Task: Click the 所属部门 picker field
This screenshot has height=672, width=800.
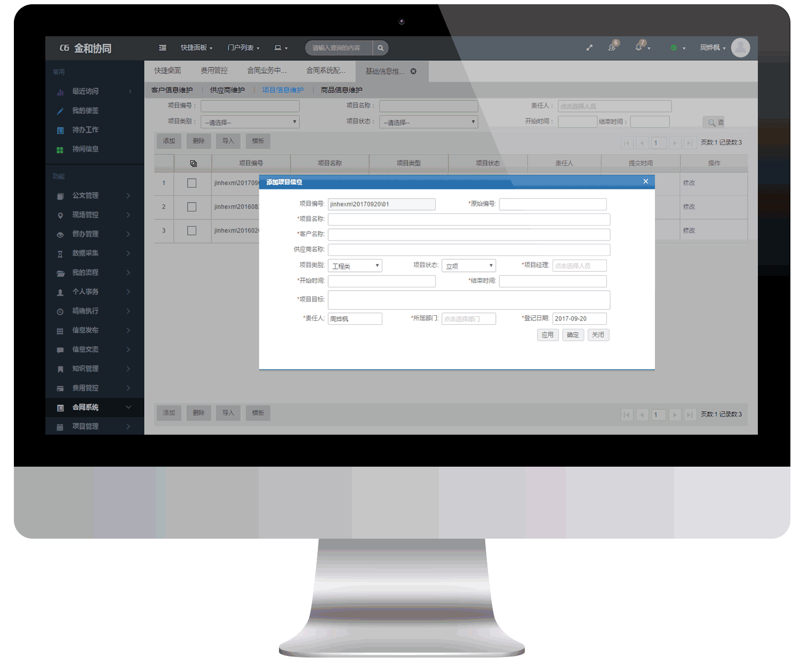Action: pos(469,319)
